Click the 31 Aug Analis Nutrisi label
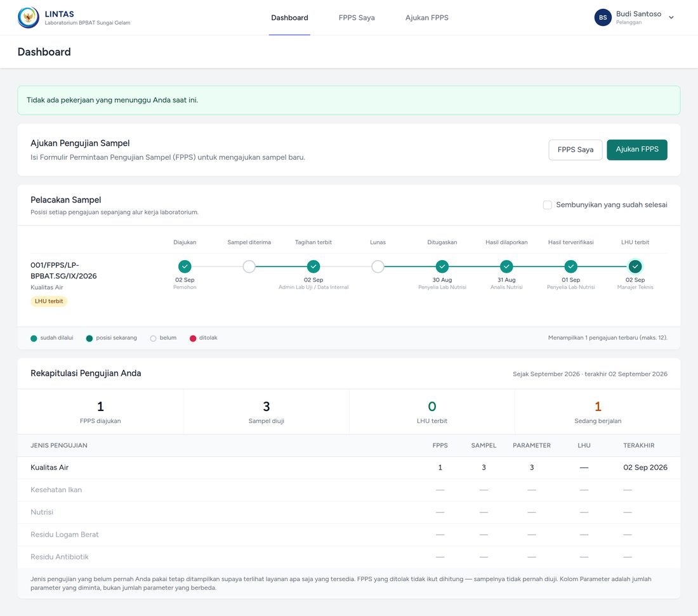Image resolution: width=698 pixels, height=616 pixels. tap(506, 283)
